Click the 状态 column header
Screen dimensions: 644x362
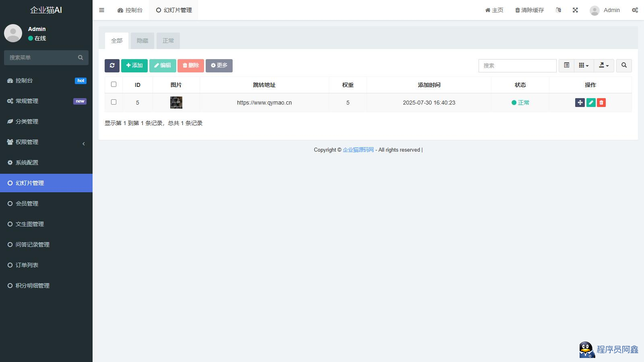(x=520, y=85)
